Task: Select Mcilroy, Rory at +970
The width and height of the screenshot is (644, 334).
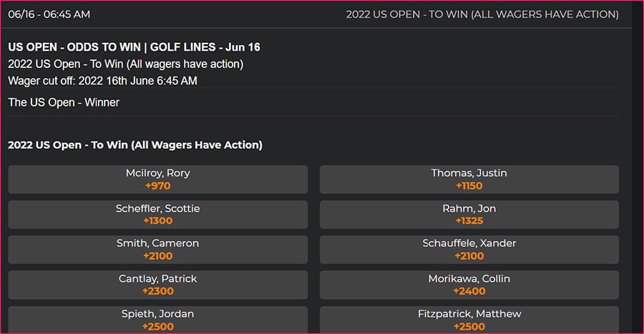Action: point(157,180)
